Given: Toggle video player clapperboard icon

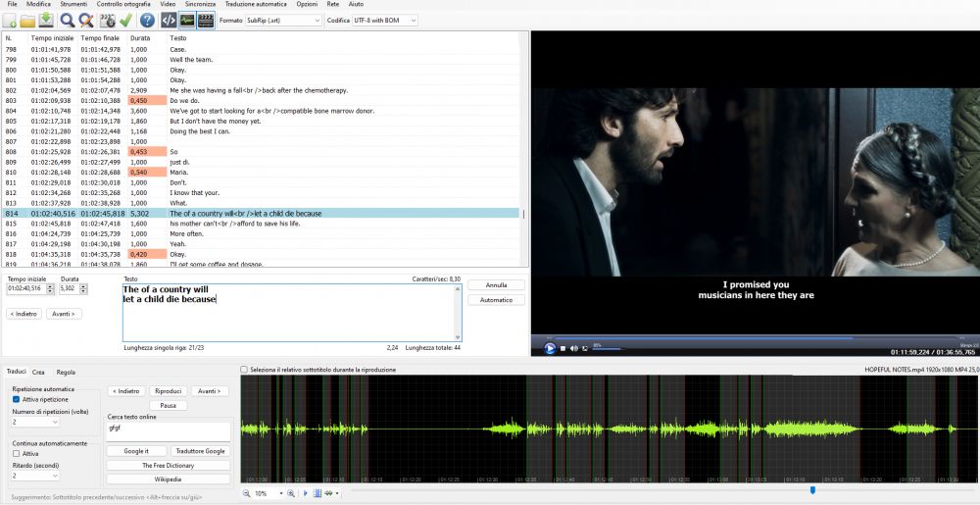Looking at the screenshot, I should point(206,21).
